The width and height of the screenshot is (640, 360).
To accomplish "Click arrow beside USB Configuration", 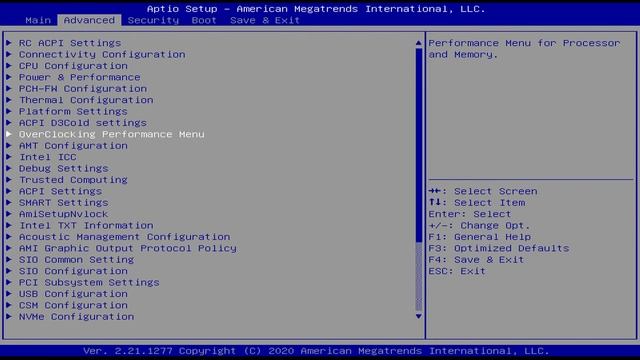I will click(9, 293).
